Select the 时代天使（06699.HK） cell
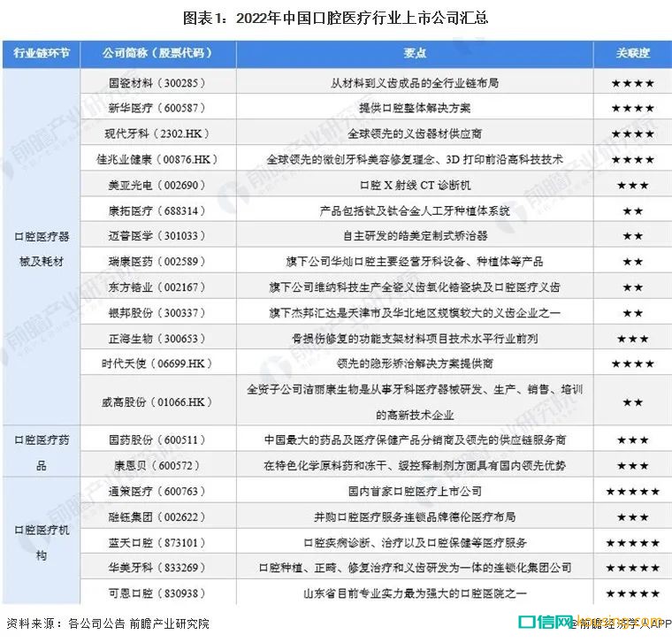Viewport: 672px width, 642px height. point(157,363)
